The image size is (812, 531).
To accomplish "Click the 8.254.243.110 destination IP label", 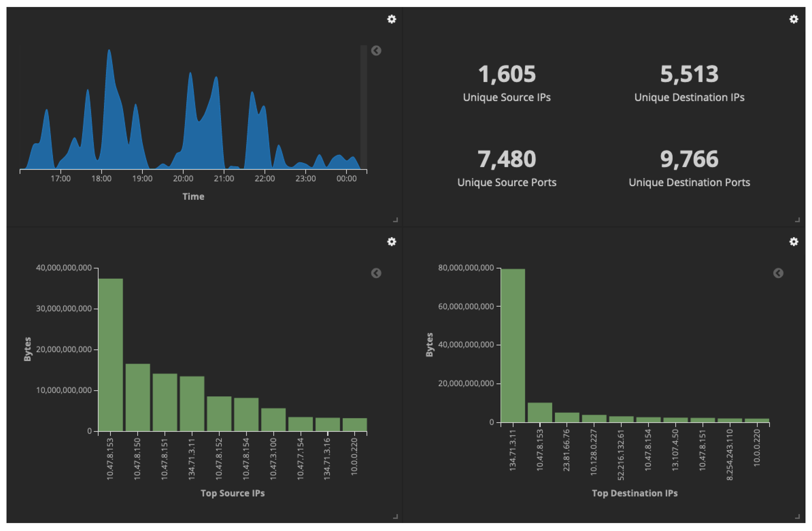I will click(730, 455).
